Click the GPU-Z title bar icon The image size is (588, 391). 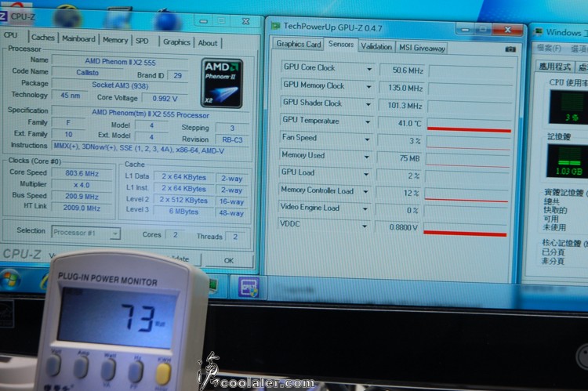pos(276,26)
